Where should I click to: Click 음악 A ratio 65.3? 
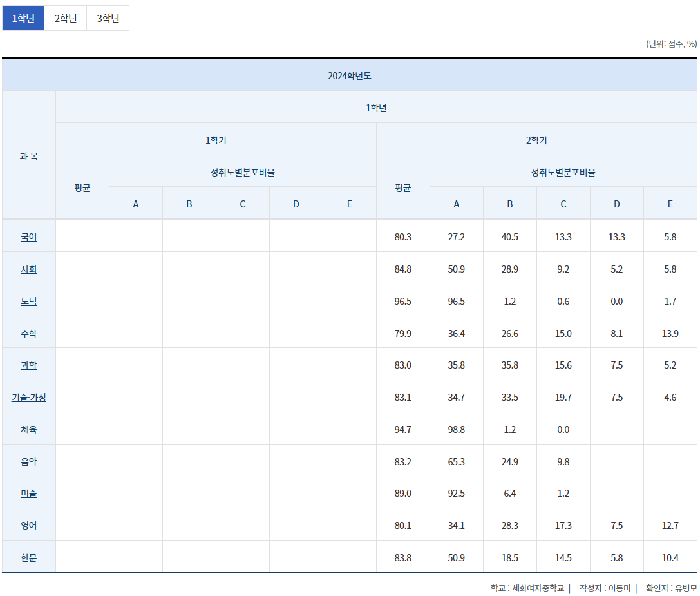point(456,461)
